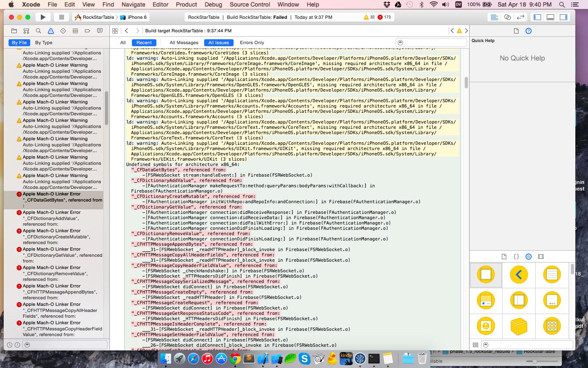Screen dimensions: 588x368
Task: Go forward in editor history
Action: click(x=138, y=31)
